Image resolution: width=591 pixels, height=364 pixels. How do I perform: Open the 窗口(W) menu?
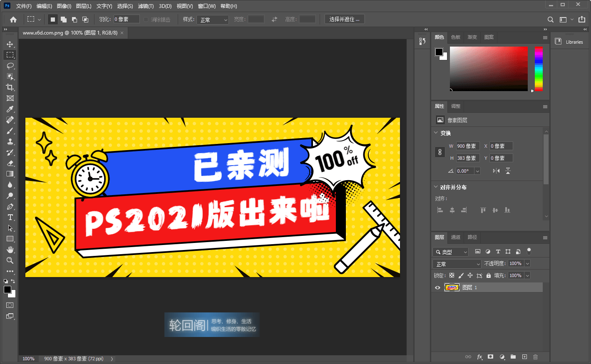click(x=207, y=6)
